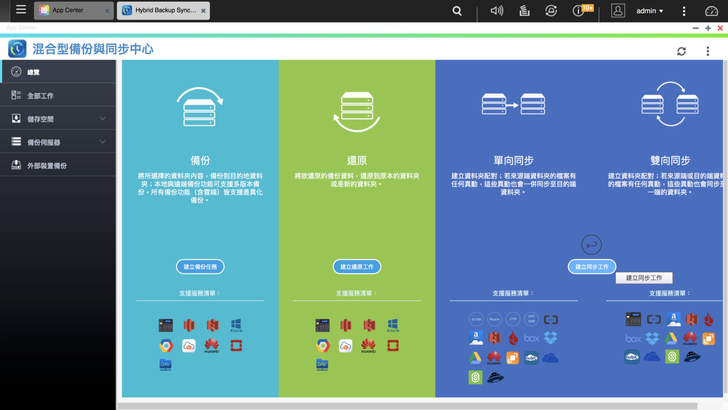The image size is (728, 410).
Task: Expand the 備份伺服器 sidebar section
Action: pos(58,142)
